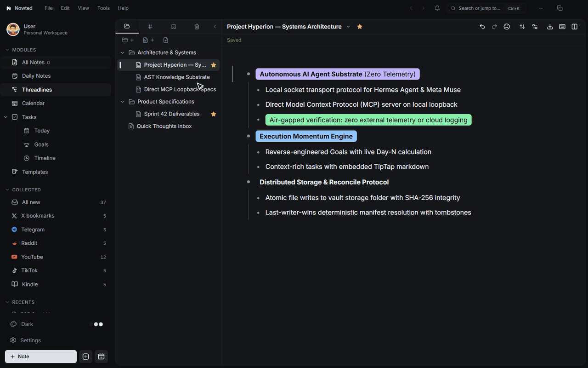Create a new note with Note button

pyautogui.click(x=41, y=356)
